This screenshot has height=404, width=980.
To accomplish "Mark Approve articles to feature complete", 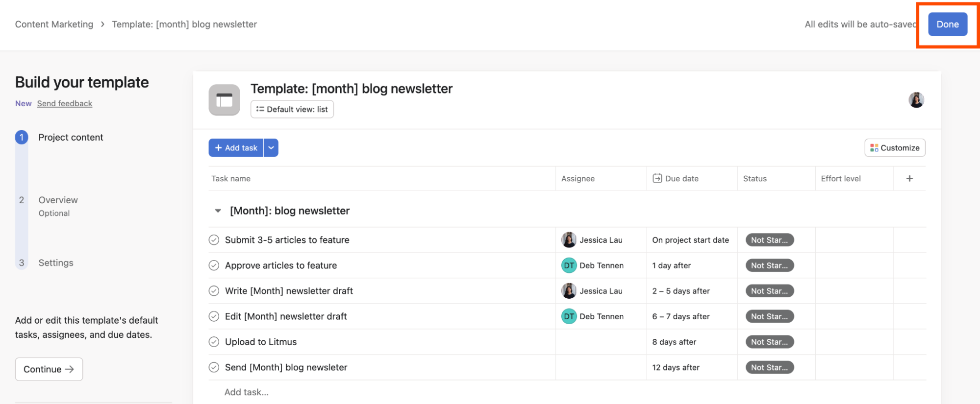I will coord(214,265).
